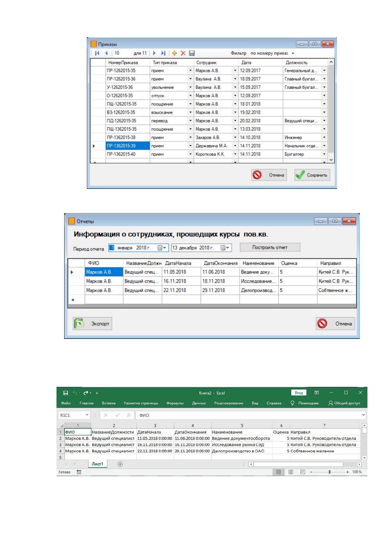
Task: Select the Лист1 sheet tab
Action: 97,464
